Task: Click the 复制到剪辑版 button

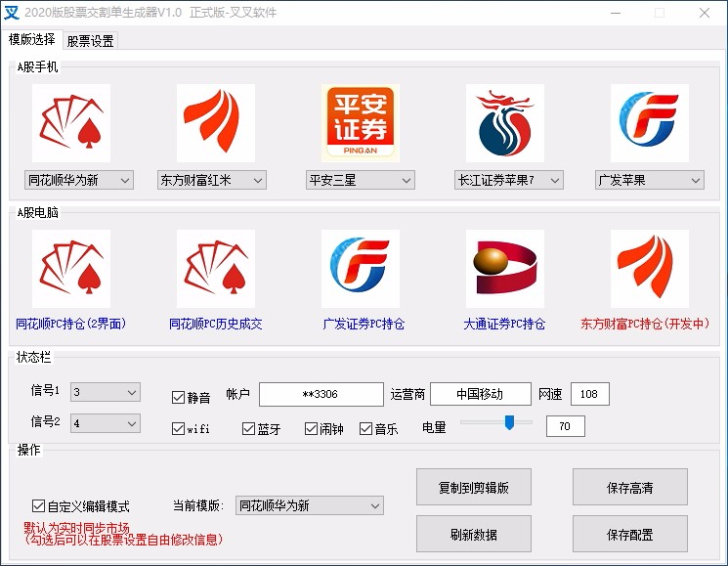Action: coord(474,487)
